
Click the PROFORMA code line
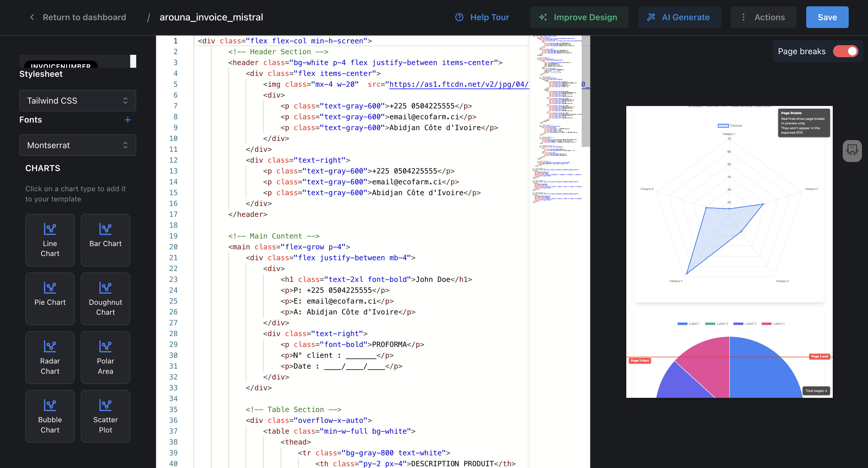[352, 345]
